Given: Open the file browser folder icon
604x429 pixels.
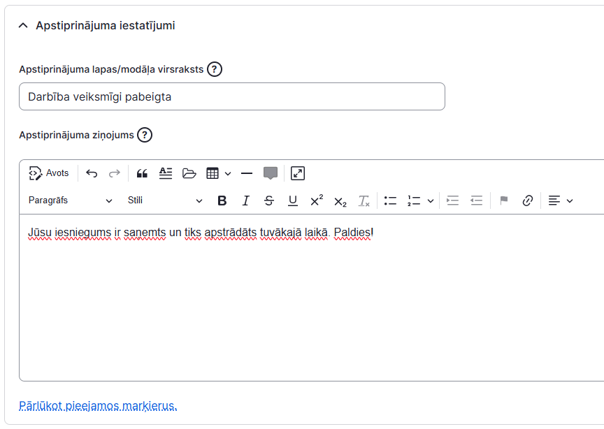Looking at the screenshot, I should 189,173.
